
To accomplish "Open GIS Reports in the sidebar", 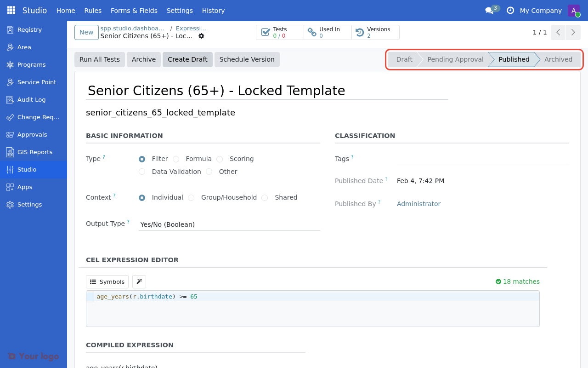I will point(34,152).
